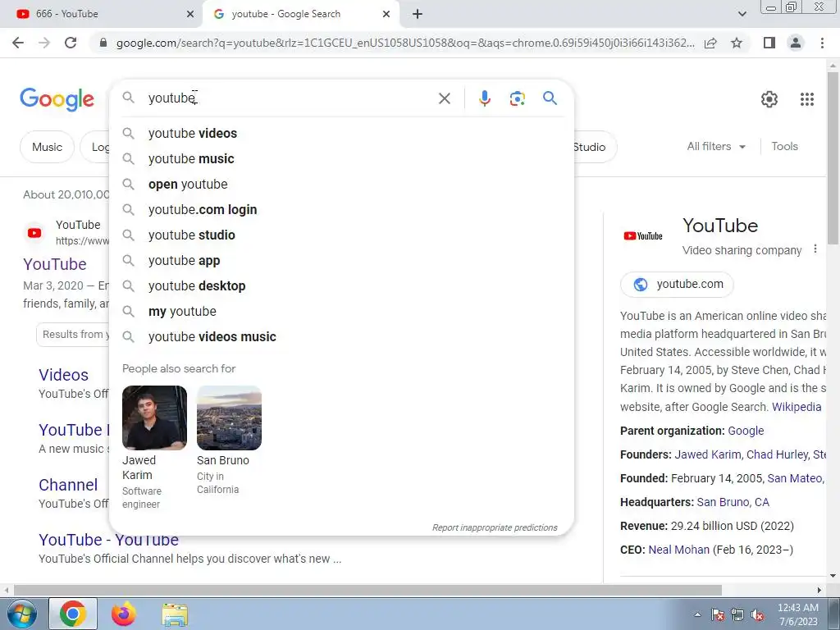Open the Chrome side panel
This screenshot has width=840, height=630.
pos(769,43)
